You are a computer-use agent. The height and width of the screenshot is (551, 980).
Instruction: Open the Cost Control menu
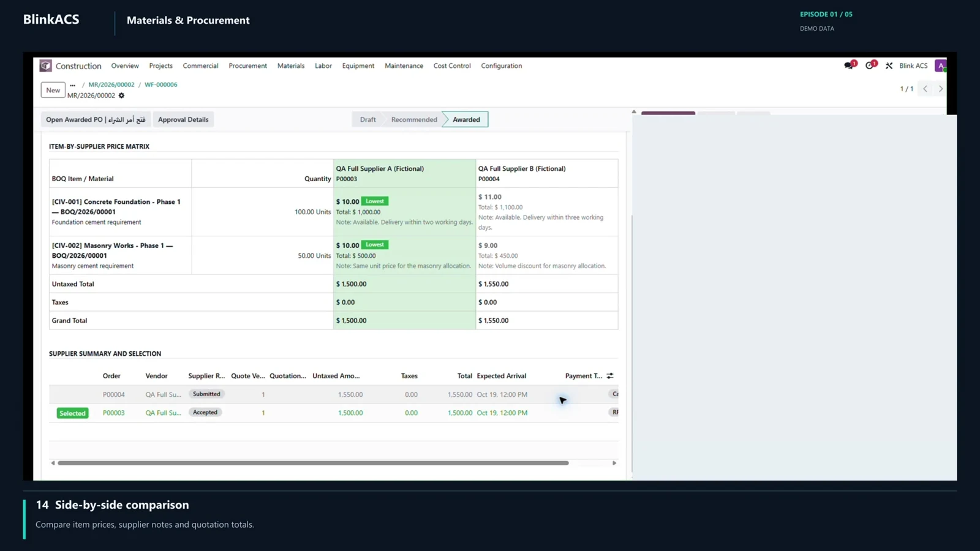click(452, 66)
